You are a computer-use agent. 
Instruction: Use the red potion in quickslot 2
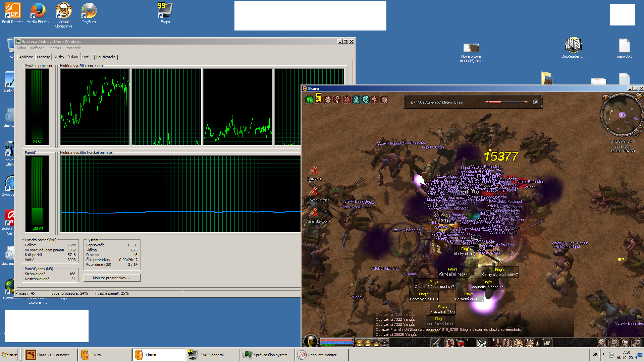[x=460, y=343]
